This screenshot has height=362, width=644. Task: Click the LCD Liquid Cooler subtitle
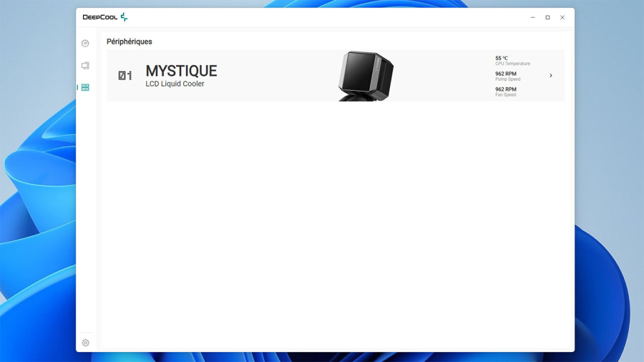pyautogui.click(x=175, y=84)
